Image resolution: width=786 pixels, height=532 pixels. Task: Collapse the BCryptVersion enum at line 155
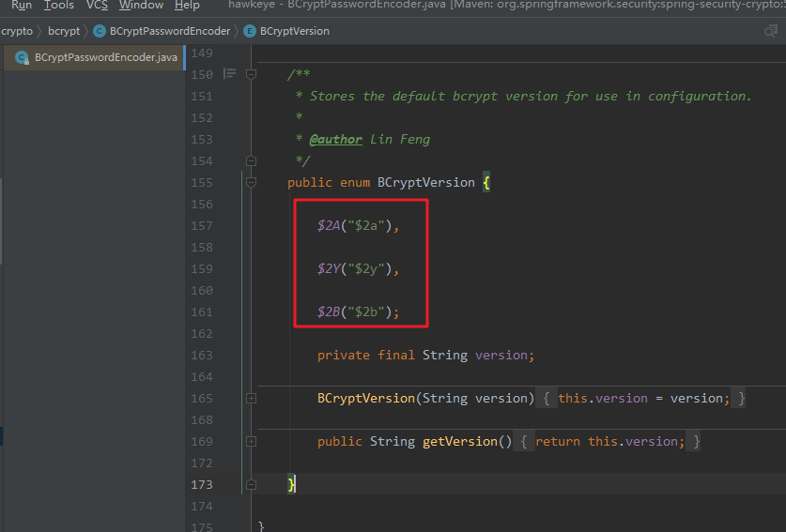tap(251, 182)
